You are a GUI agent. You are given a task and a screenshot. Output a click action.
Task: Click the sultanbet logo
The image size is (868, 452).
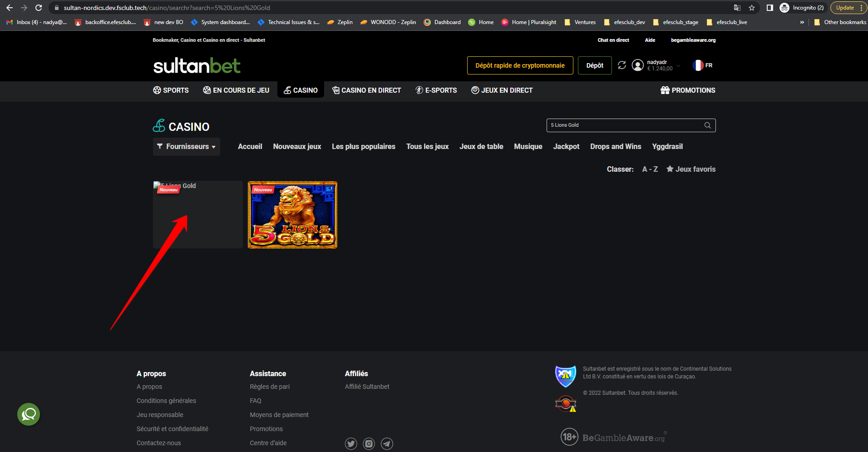tap(197, 66)
